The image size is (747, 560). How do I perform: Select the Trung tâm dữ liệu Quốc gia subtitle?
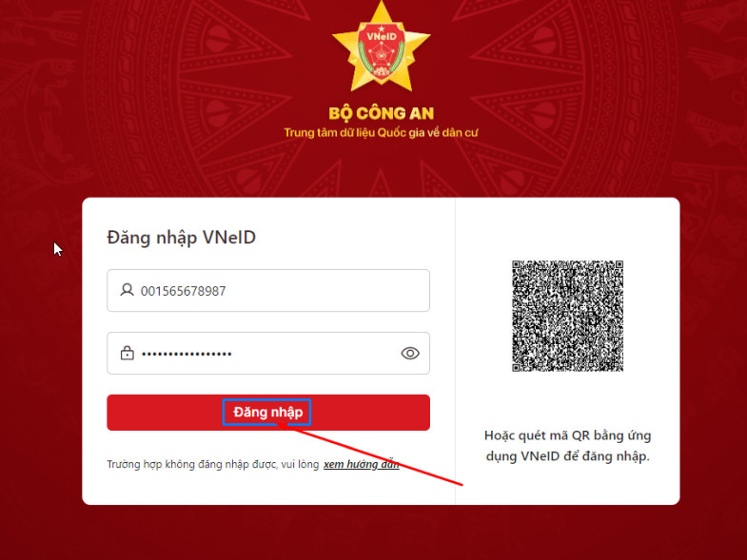[381, 133]
